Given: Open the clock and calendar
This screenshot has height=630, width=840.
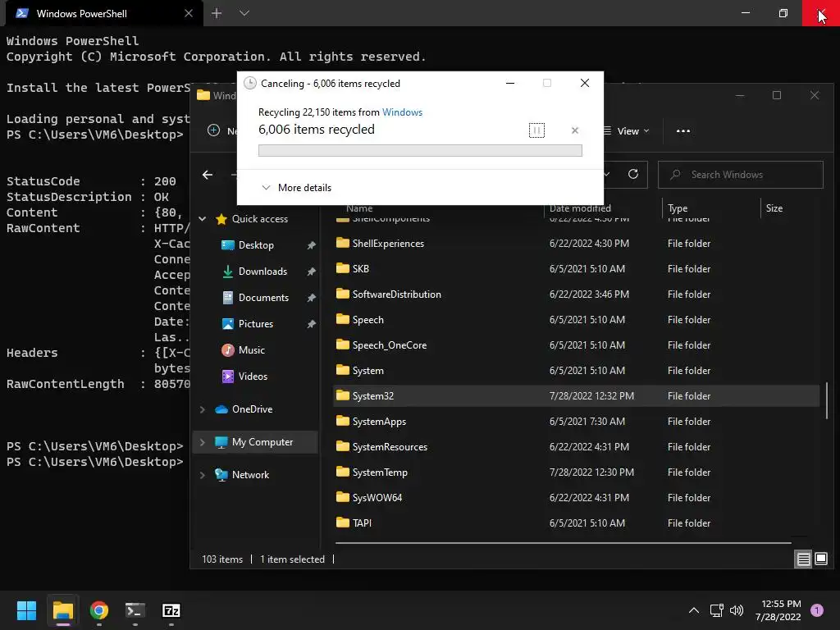Looking at the screenshot, I should (x=780, y=610).
